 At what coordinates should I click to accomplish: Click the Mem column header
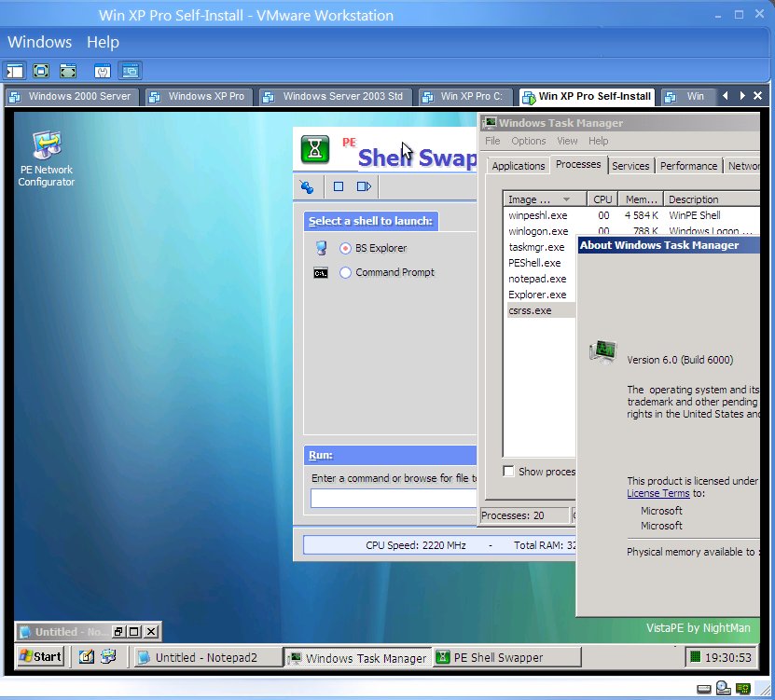click(641, 199)
